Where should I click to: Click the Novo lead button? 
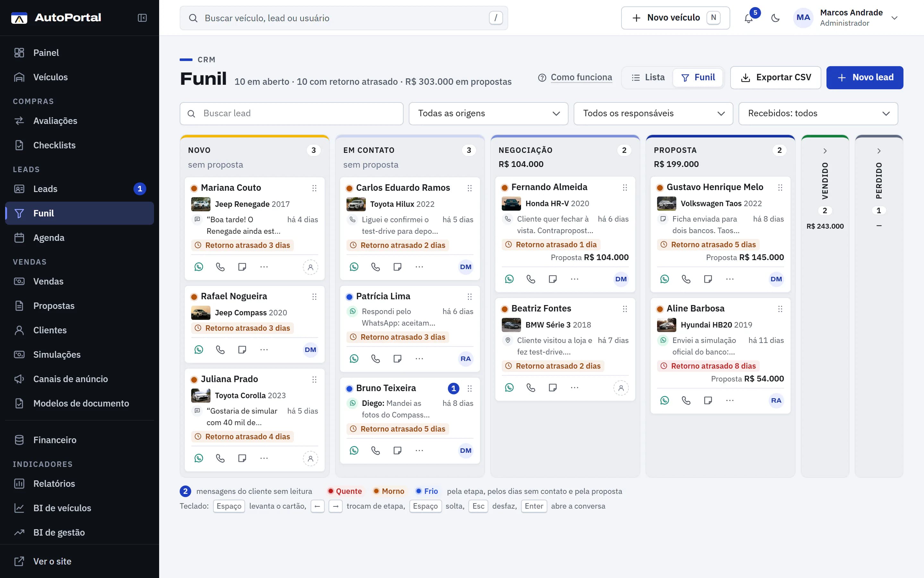click(865, 78)
